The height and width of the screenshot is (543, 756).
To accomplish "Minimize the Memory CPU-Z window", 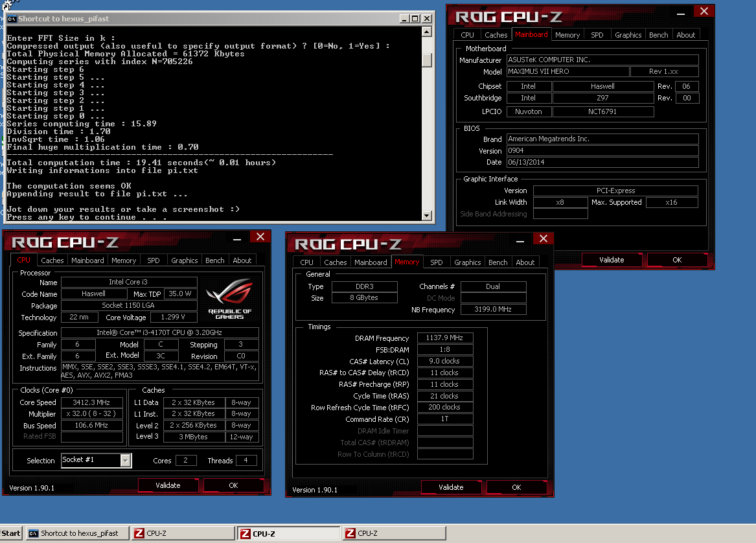I will (520, 241).
